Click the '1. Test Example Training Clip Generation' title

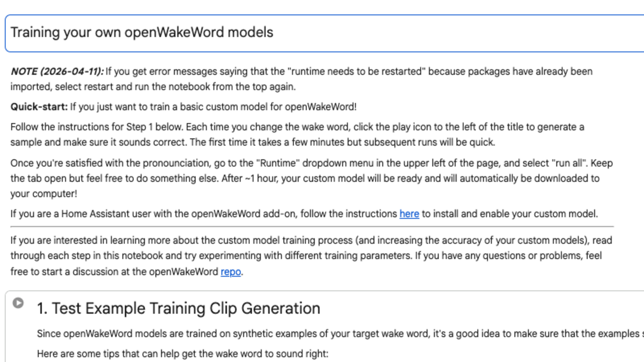click(178, 308)
